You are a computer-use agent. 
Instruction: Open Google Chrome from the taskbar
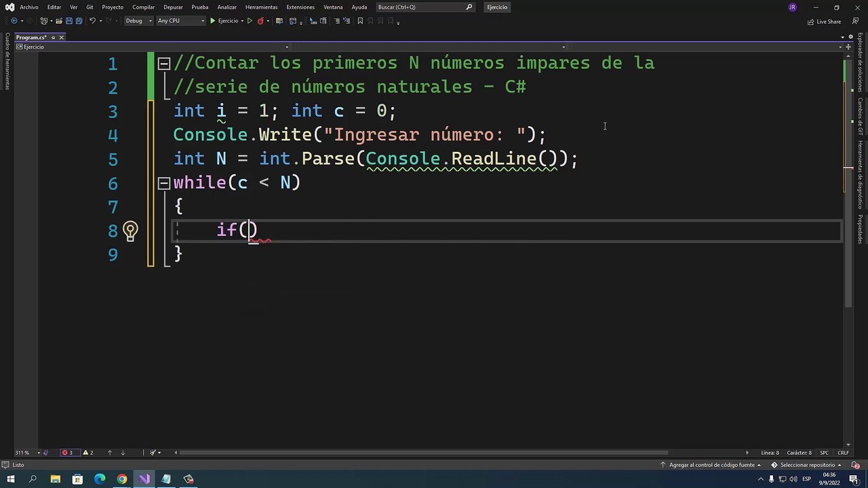pos(122,479)
